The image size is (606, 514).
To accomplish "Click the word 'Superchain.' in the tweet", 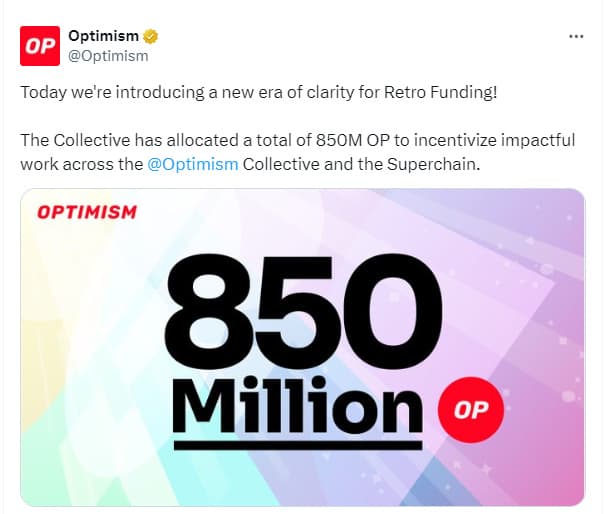I will pos(433,165).
